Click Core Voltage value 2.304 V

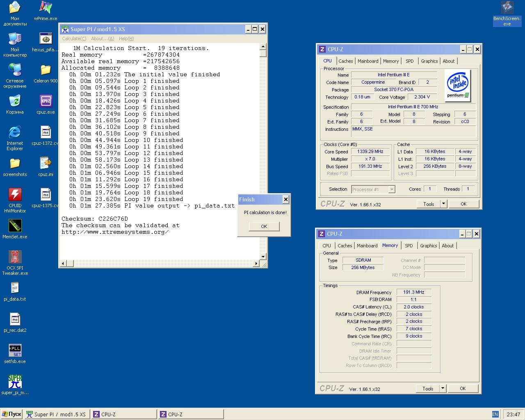tap(422, 97)
